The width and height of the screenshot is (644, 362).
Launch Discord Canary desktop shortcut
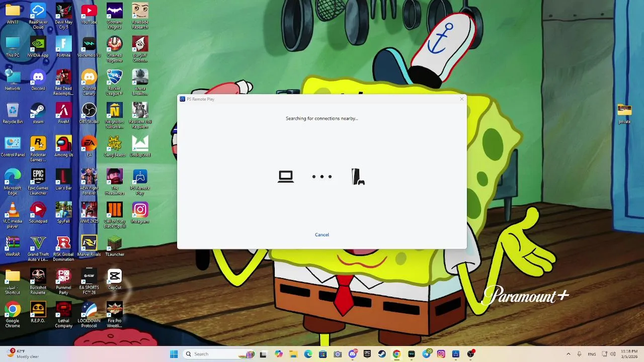tap(89, 82)
